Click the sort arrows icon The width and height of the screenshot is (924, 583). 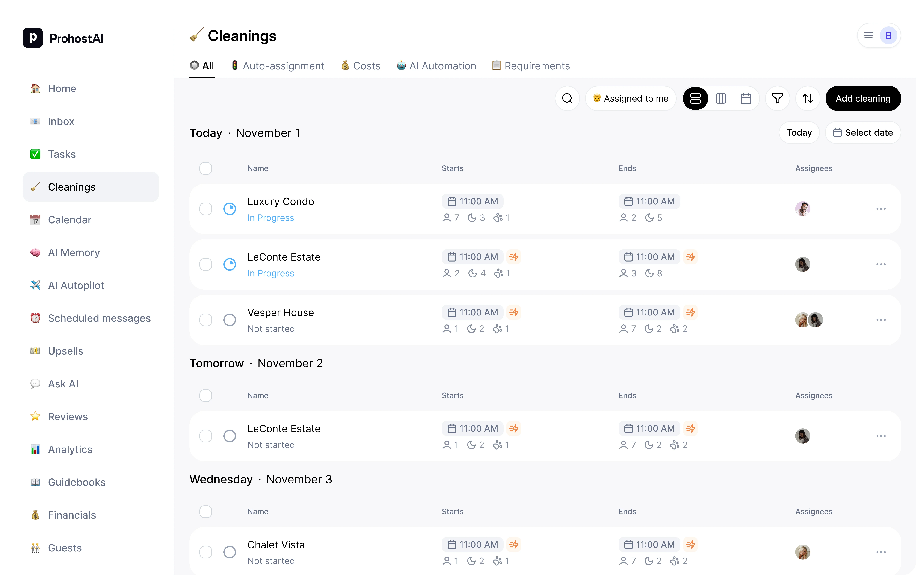[808, 99]
